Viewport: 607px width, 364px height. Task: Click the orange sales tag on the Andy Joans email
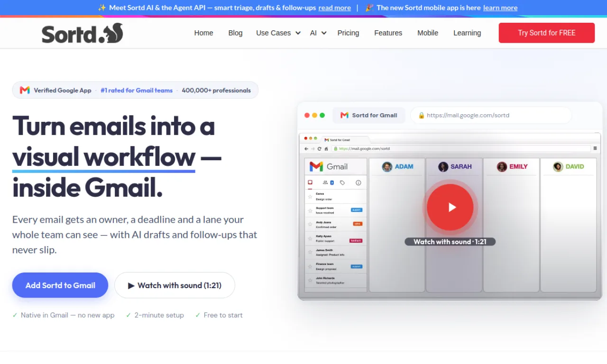coord(358,223)
